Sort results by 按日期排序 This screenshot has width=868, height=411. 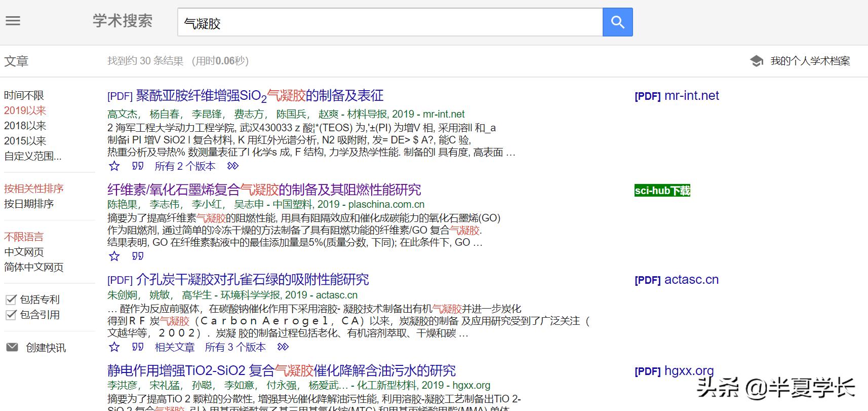click(x=29, y=204)
